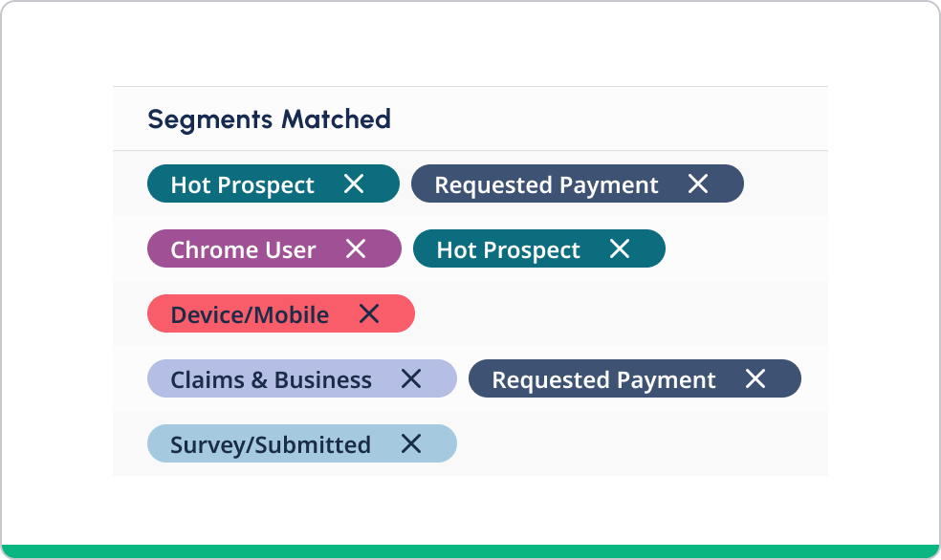941x560 pixels.
Task: Remove Requested Payment tag beside Claims & Business
Action: click(x=755, y=378)
